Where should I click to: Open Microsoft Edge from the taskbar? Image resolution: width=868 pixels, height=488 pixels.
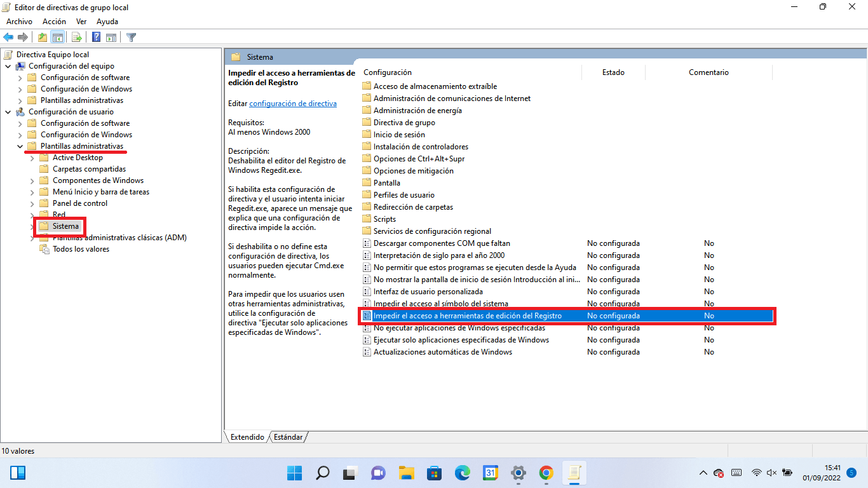[462, 473]
